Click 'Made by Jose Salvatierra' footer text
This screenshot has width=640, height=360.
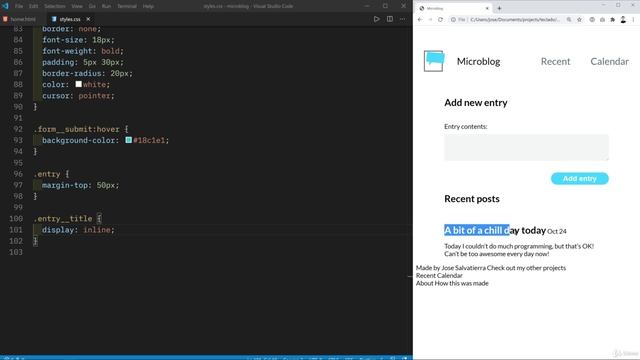pos(450,268)
